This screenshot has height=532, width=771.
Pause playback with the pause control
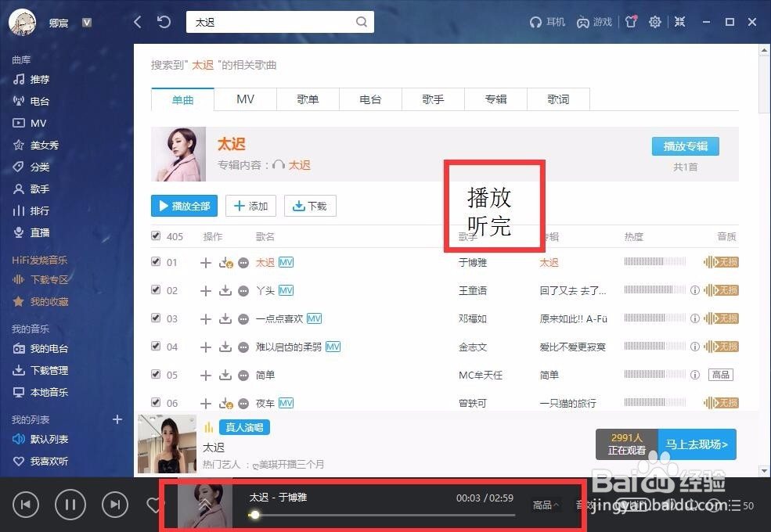pos(70,505)
